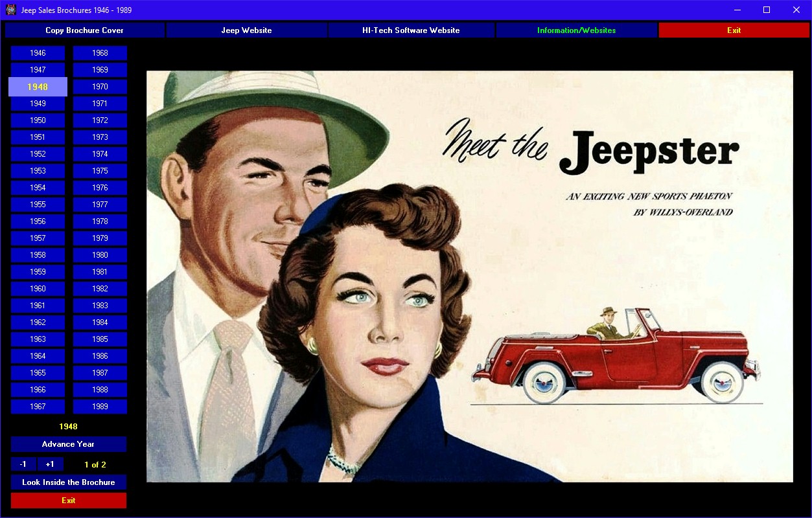This screenshot has width=812, height=518.
Task: Select year 1979
Action: [100, 238]
